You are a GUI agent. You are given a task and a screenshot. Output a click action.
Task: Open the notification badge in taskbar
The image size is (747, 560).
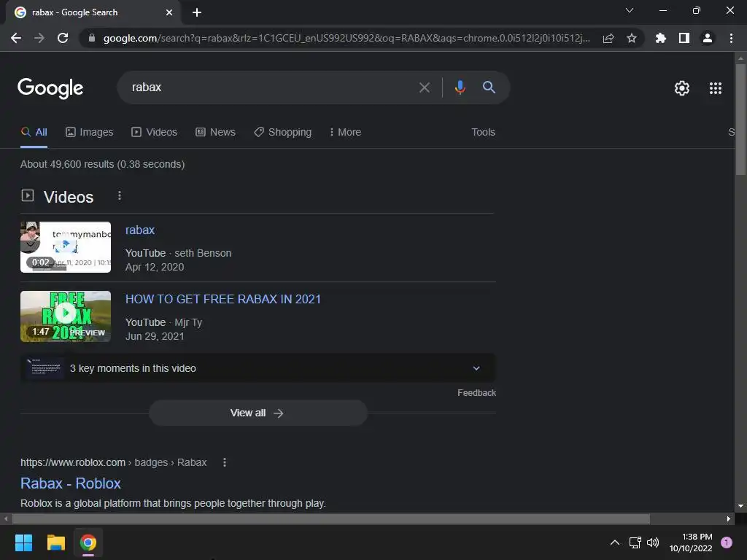[x=726, y=542]
